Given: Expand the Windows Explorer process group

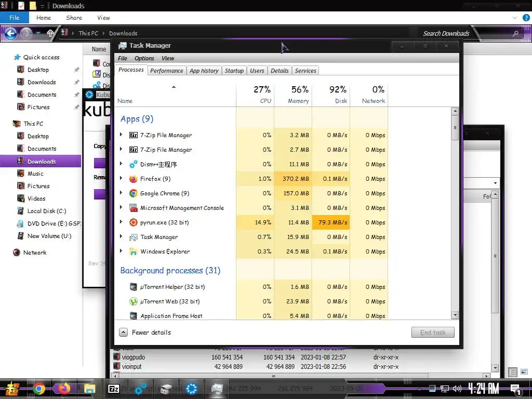Looking at the screenshot, I should [x=121, y=251].
